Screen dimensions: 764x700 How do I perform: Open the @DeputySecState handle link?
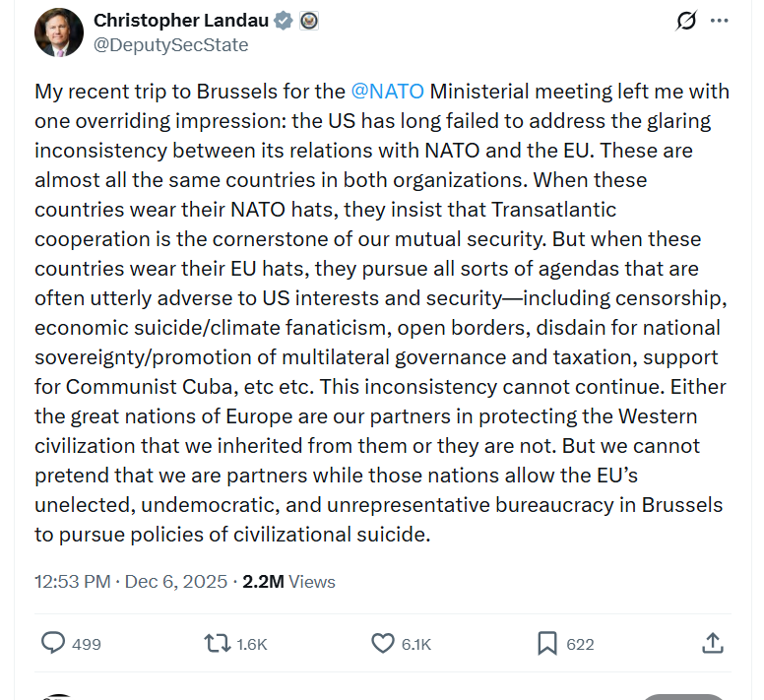coord(170,45)
